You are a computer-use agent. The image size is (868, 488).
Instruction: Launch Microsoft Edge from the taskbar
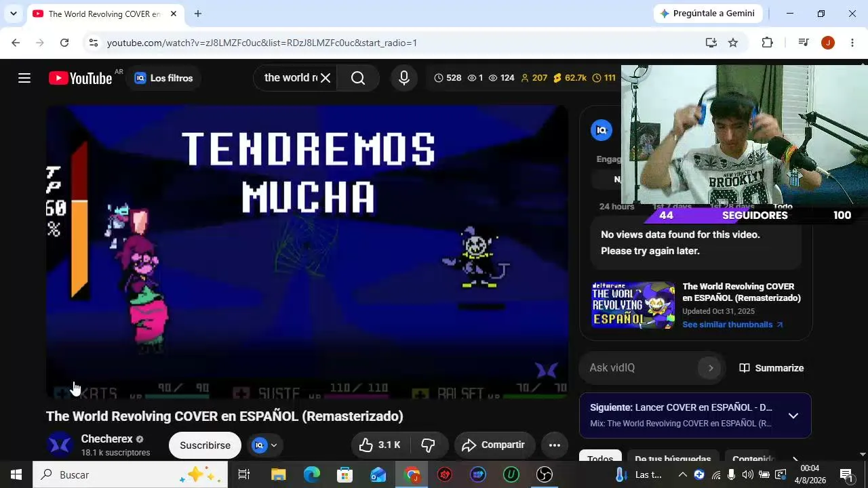311,474
